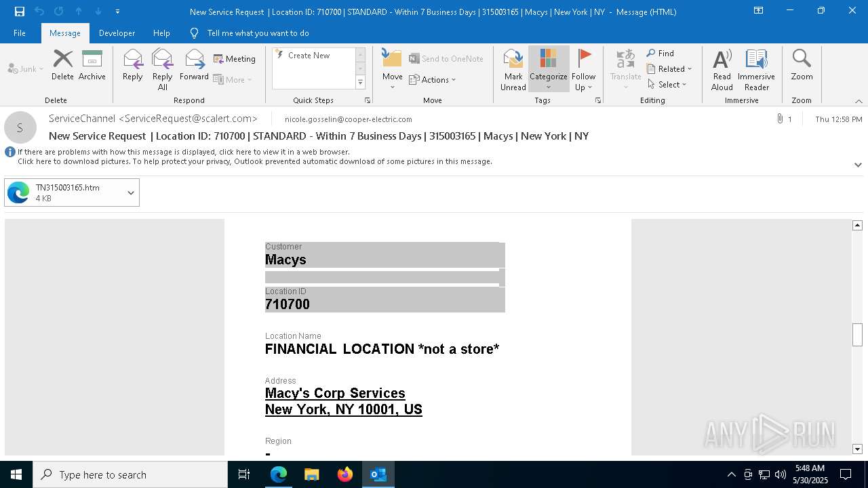Open the Move folder dropdown
This screenshot has width=868, height=488.
[392, 70]
